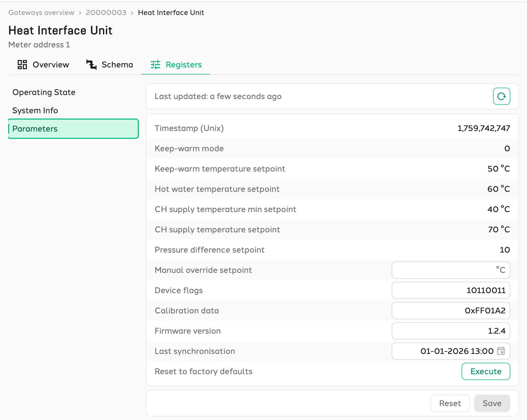Screen dimensions: 527x420
Task: Click Keep-warm temperature setpoint value 50 °C
Action: [499, 169]
